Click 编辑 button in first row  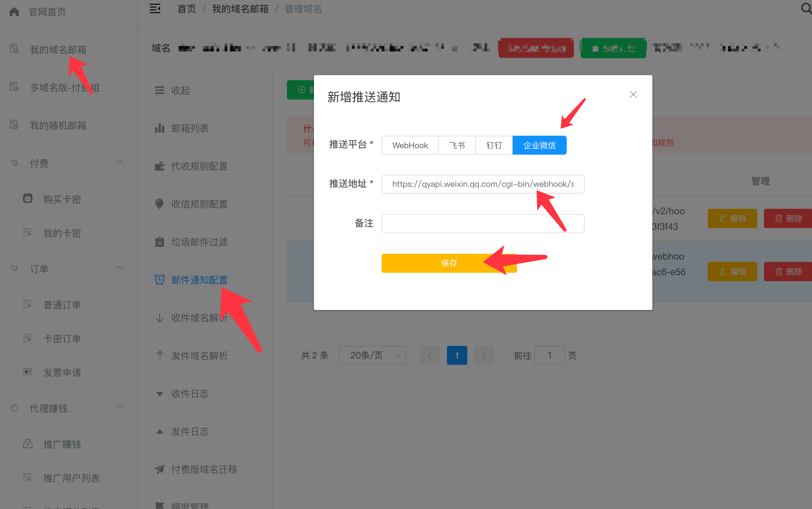click(732, 219)
